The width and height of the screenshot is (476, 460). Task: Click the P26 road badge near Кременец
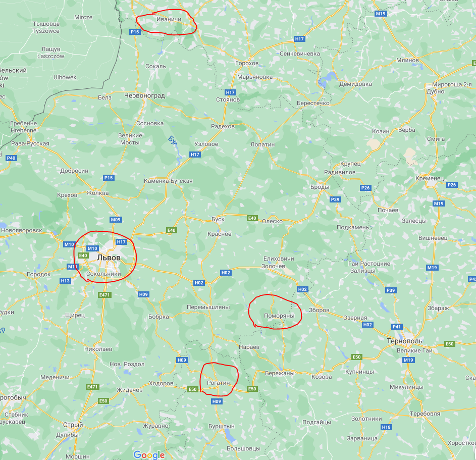[x=452, y=185]
